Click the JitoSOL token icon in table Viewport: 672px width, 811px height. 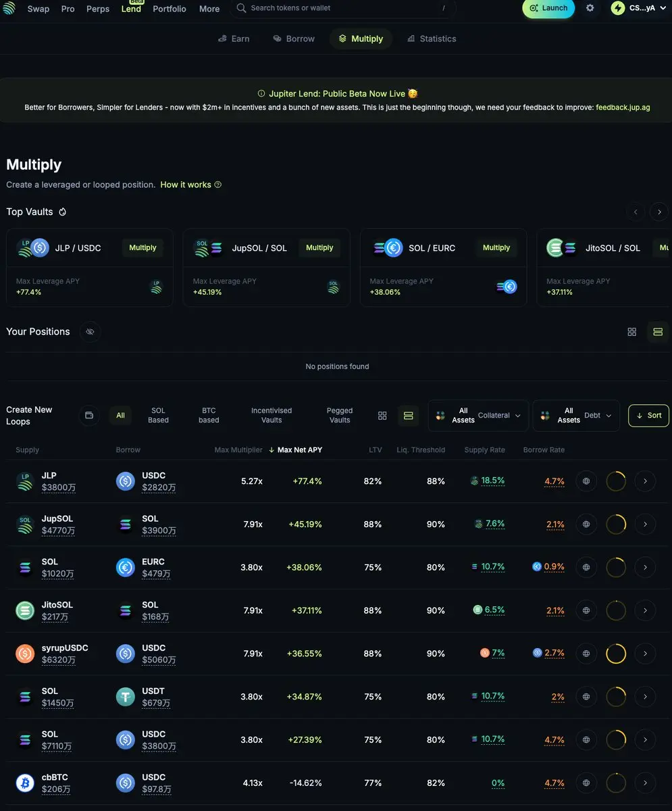click(x=25, y=610)
